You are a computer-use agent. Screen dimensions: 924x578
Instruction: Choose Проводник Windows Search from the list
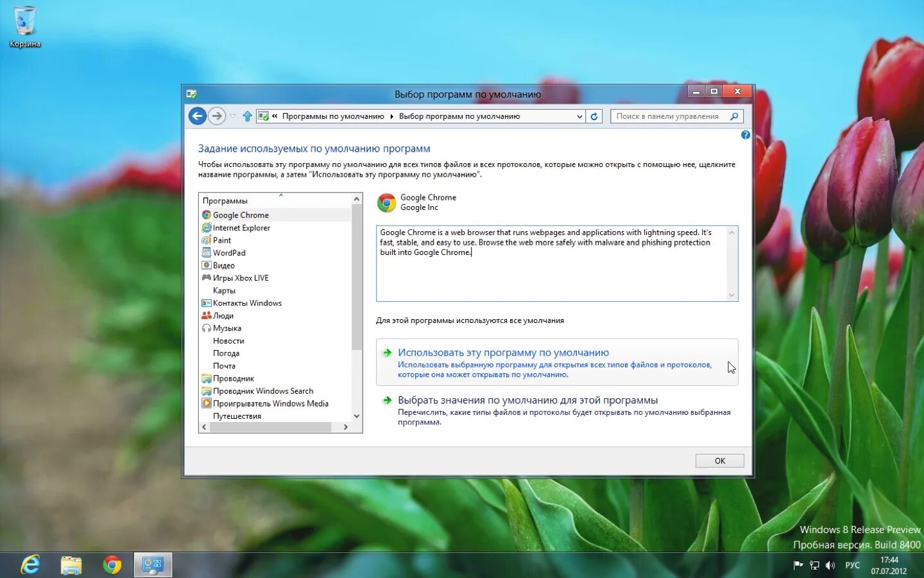(263, 390)
